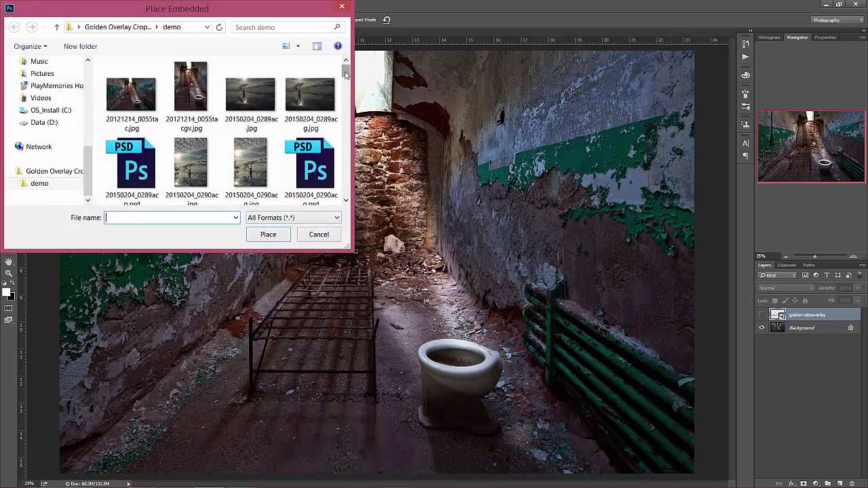Open the Swatches palette panel icon
This screenshot has height=488, width=868.
(745, 75)
